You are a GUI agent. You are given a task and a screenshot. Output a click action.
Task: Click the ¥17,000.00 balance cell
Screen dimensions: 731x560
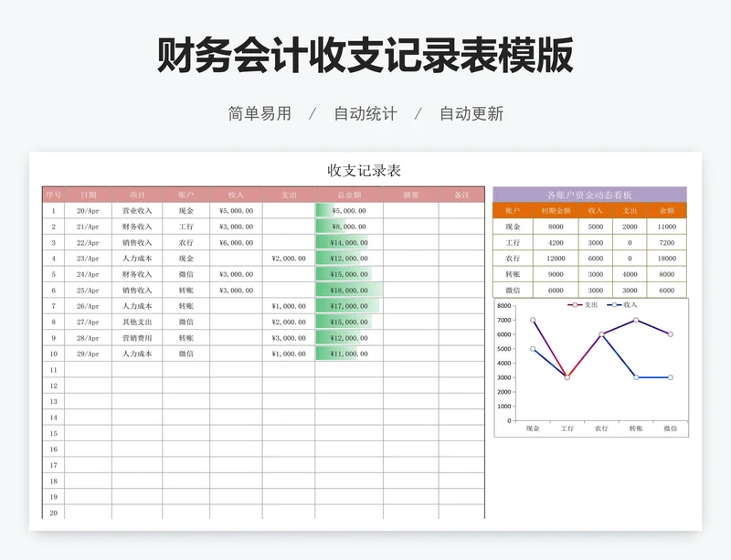349,306
